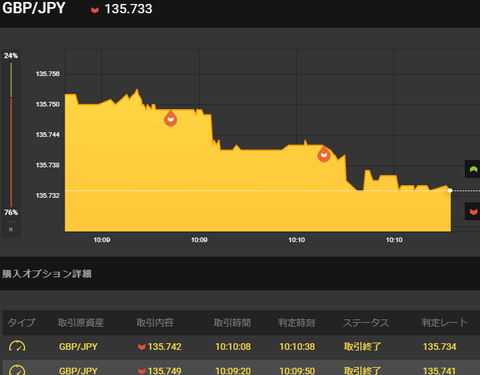Click the sentiment ratio vertical bar
The image size is (480, 375).
11,135
